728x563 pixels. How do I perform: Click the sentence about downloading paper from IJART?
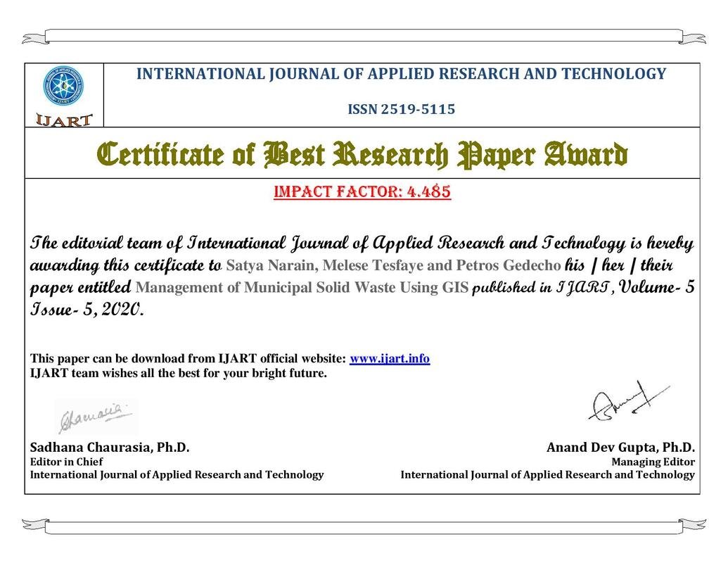pos(230,359)
